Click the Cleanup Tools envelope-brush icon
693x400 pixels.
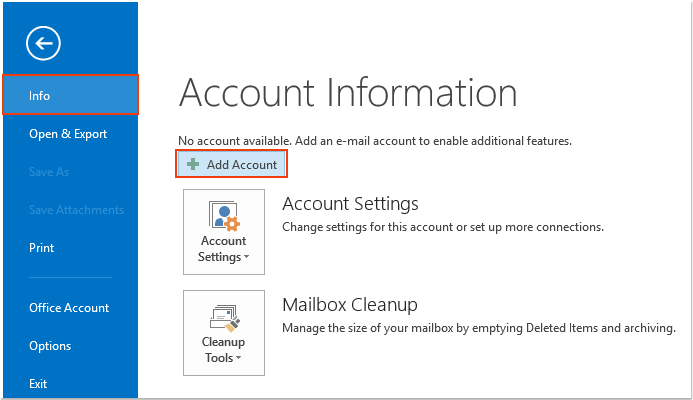[x=225, y=318]
